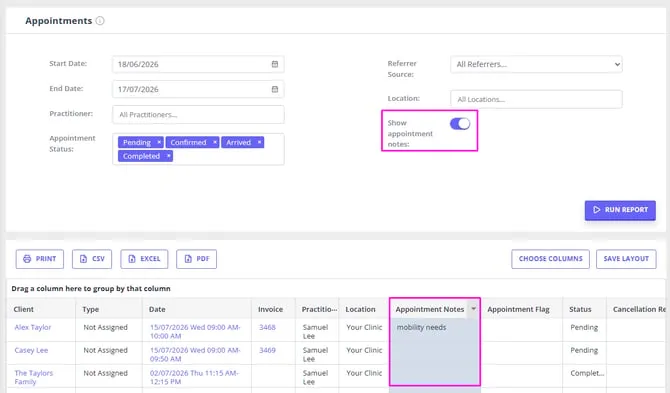
Task: Open invoice 3469
Action: 267,350
